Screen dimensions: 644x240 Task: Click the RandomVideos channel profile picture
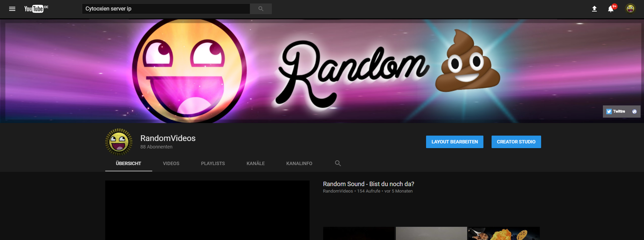point(119,142)
